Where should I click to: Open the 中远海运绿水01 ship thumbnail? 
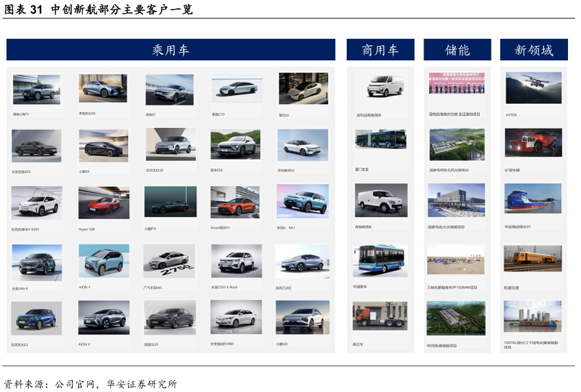tap(533, 198)
